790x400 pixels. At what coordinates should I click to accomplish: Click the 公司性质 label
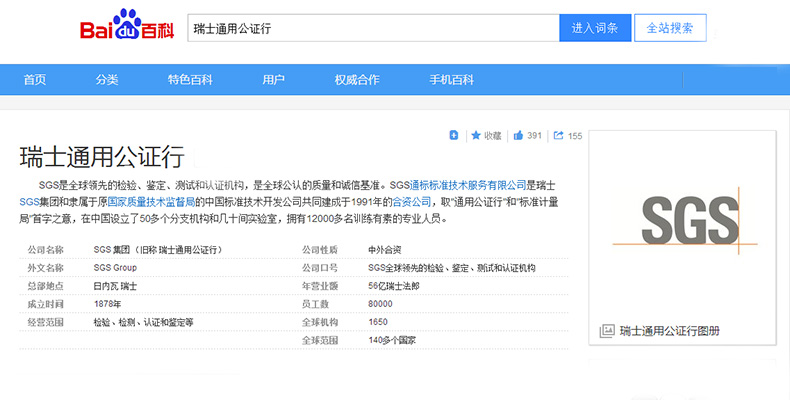[320, 250]
